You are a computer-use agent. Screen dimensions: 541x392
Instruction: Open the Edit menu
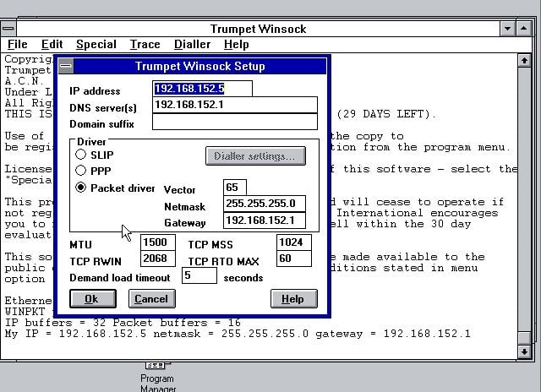(x=52, y=45)
